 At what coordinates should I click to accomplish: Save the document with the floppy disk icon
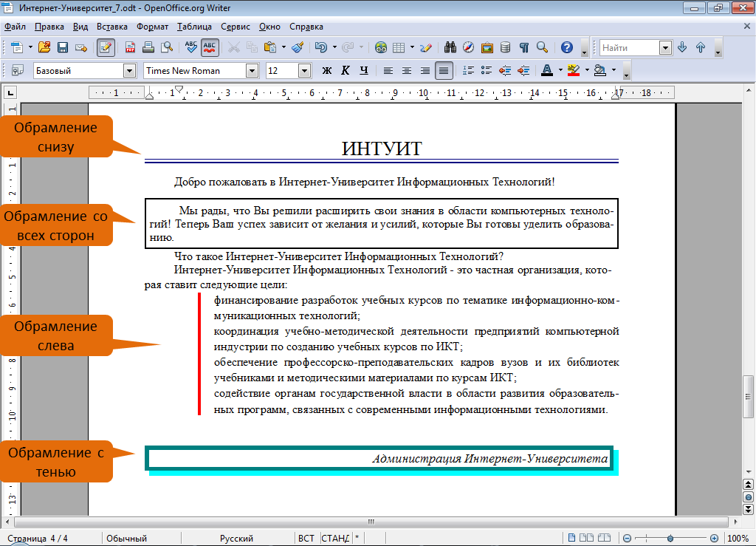click(63, 47)
